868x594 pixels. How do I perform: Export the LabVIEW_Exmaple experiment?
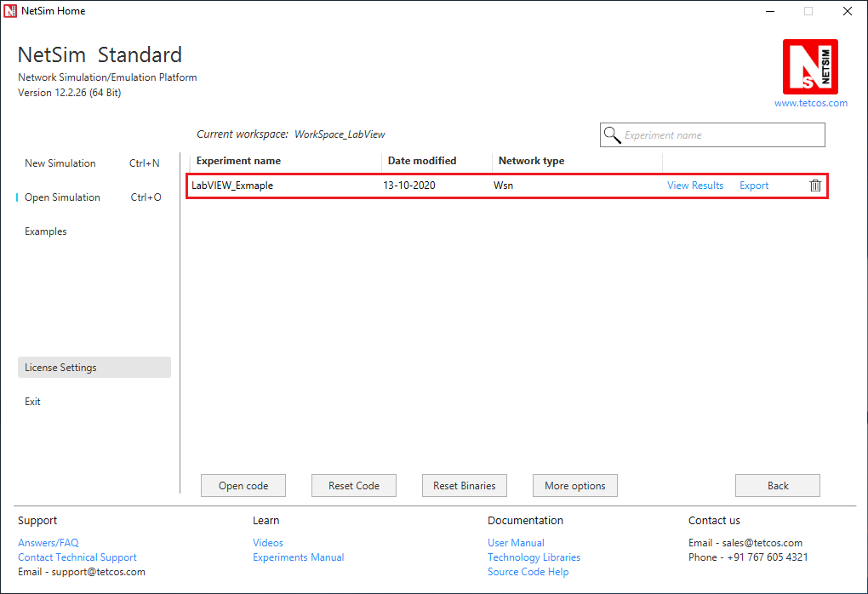(753, 185)
